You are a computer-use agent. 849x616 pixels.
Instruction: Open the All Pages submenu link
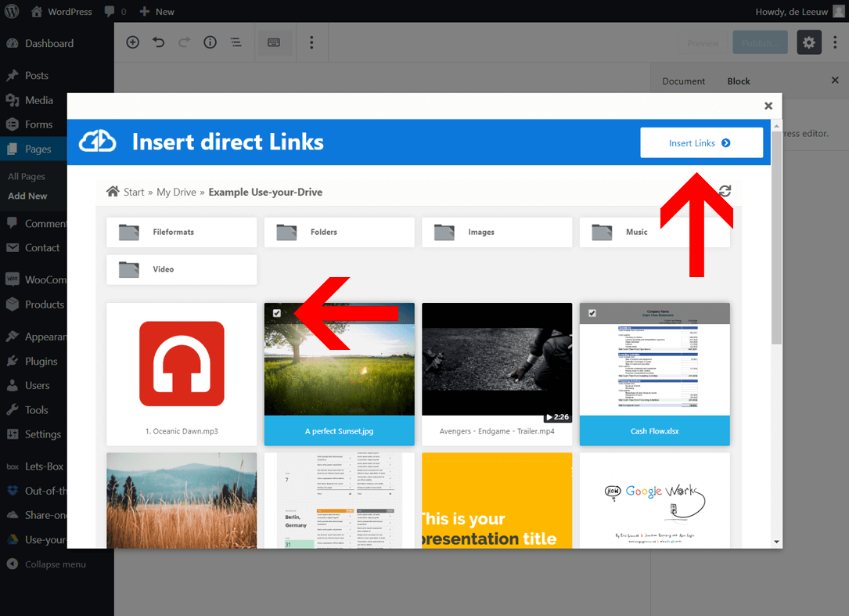[x=27, y=176]
